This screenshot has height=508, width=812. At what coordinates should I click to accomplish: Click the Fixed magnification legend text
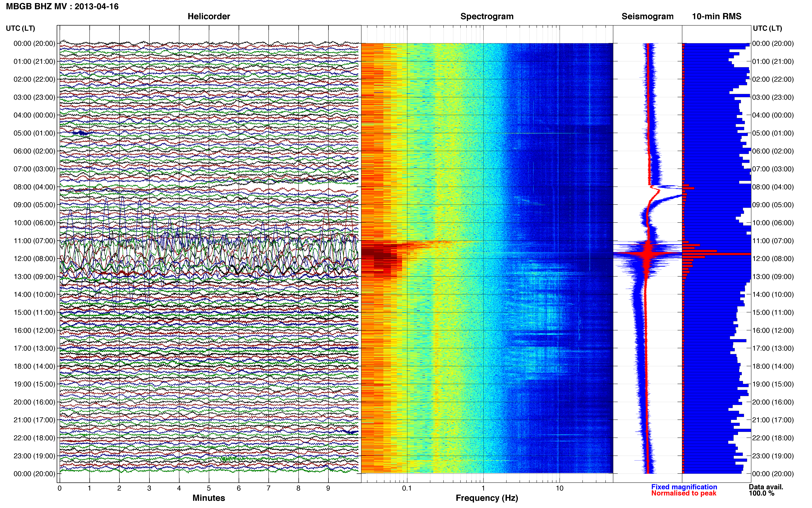(684, 487)
